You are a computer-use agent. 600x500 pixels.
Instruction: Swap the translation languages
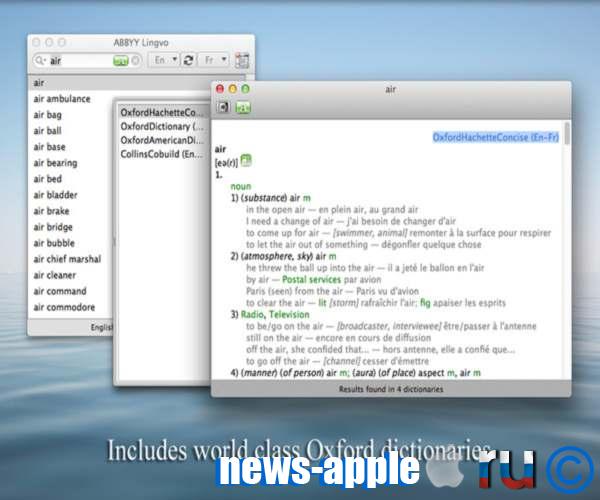point(188,60)
